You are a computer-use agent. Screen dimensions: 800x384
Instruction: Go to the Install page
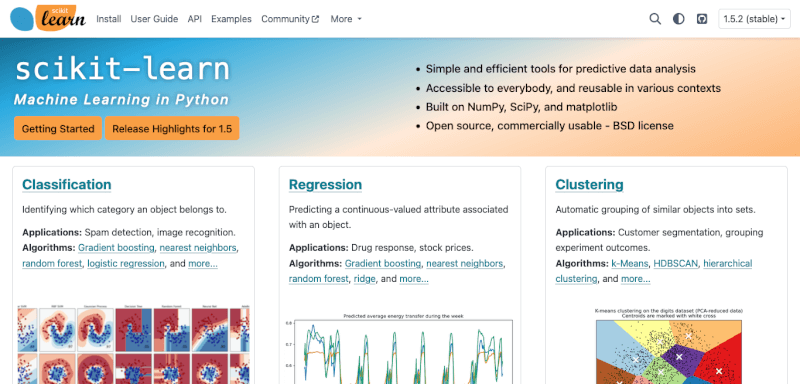109,19
